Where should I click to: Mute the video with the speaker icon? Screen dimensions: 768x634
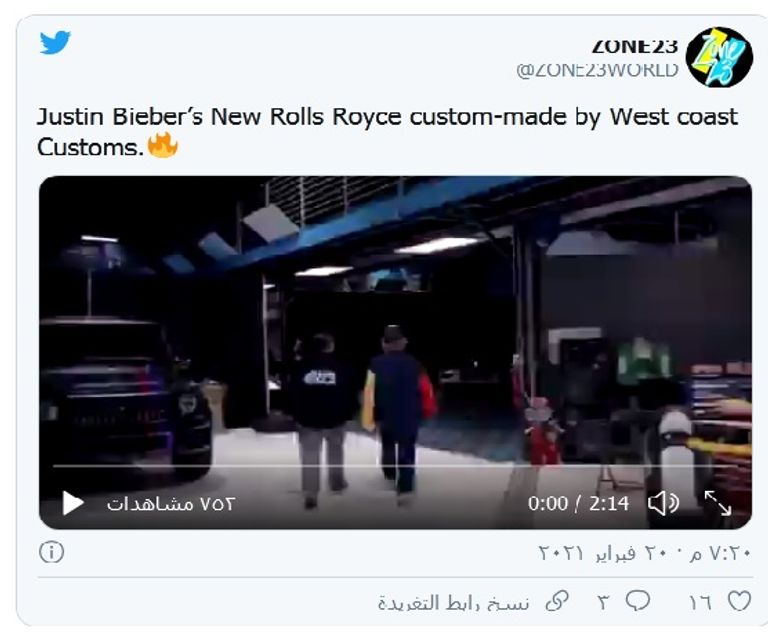663,503
